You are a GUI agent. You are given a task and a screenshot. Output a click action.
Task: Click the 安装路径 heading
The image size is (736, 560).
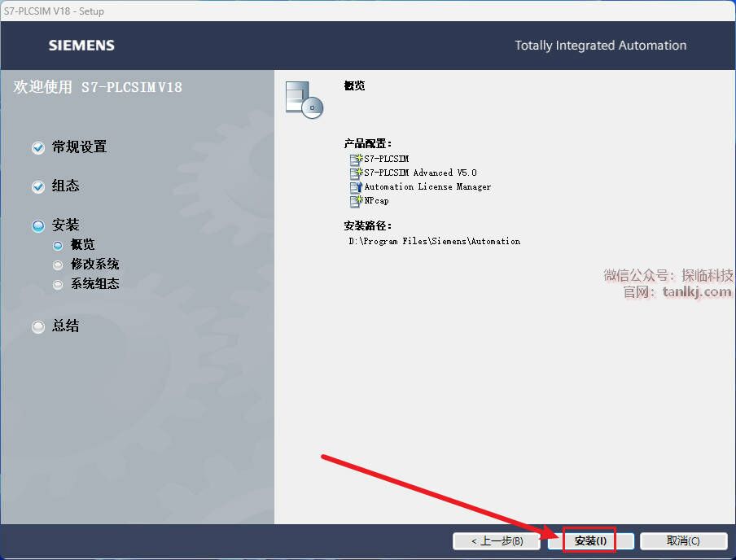point(368,225)
